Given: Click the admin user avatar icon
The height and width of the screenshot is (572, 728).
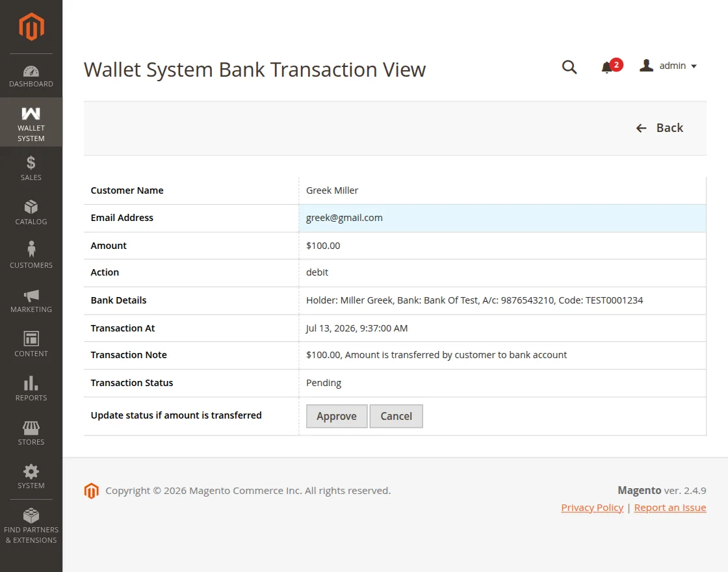Looking at the screenshot, I should [646, 66].
